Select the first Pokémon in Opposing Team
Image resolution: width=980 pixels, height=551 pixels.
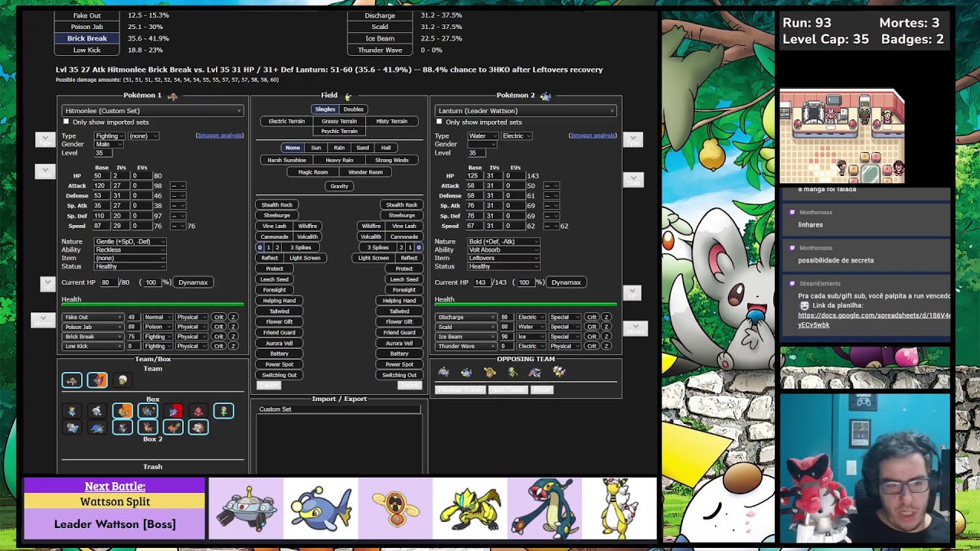click(443, 372)
